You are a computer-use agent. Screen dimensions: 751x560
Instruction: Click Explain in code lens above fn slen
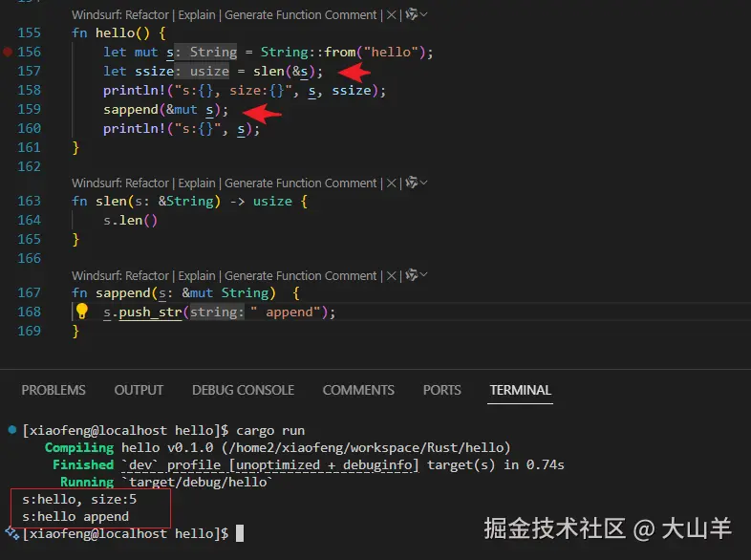(197, 183)
